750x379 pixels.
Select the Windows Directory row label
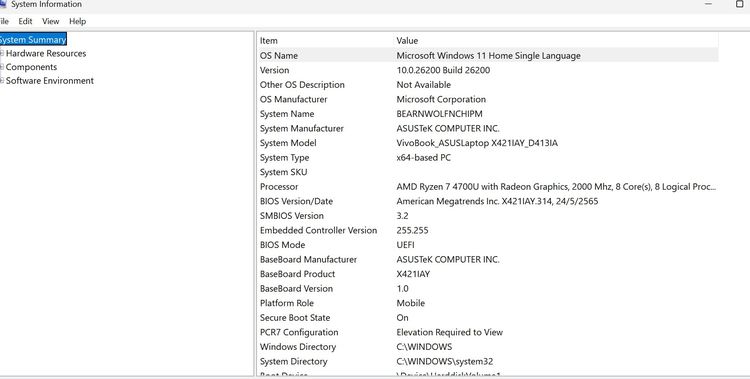pos(298,347)
